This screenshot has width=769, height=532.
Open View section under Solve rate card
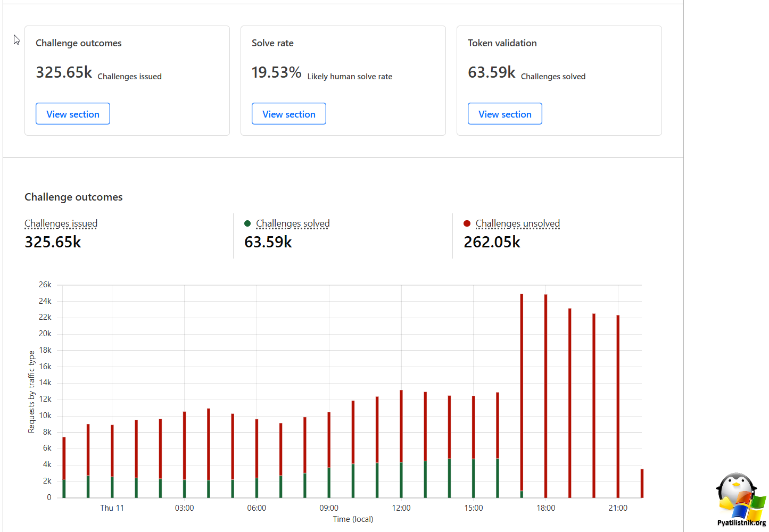(289, 114)
